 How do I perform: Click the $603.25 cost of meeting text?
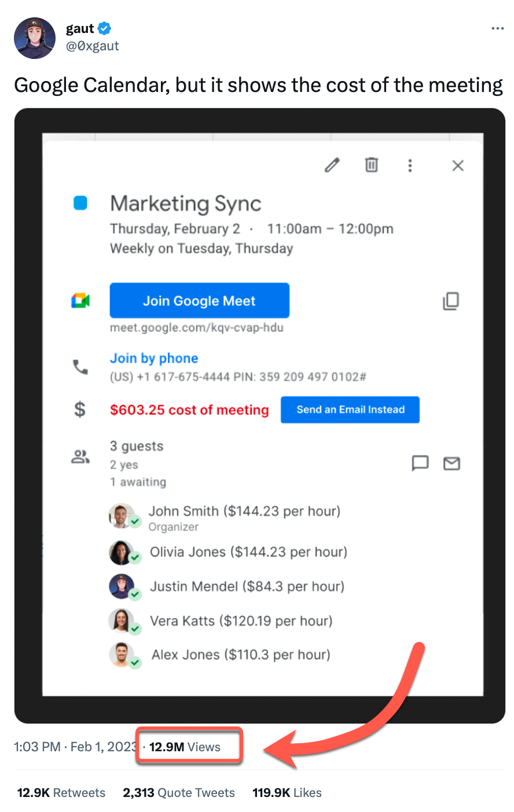pos(190,410)
